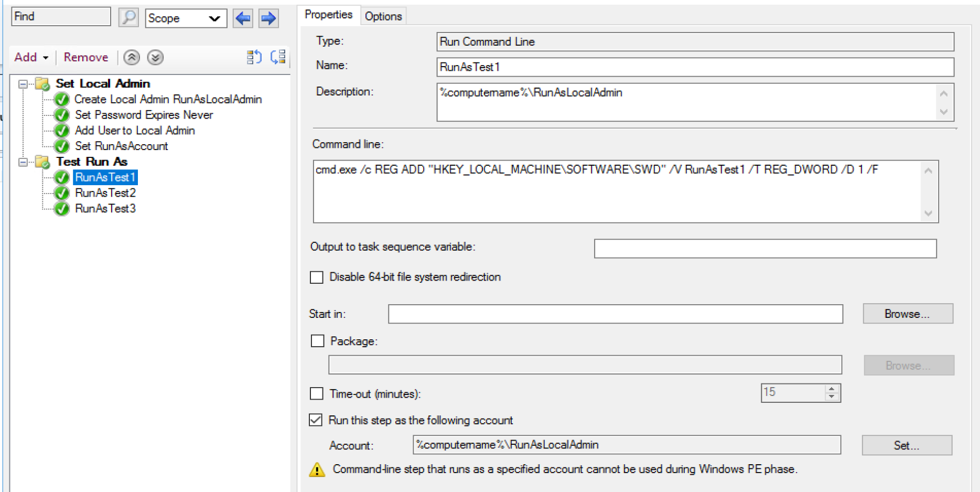Select the Properties tab
Viewport: 980px width, 492px height.
328,15
